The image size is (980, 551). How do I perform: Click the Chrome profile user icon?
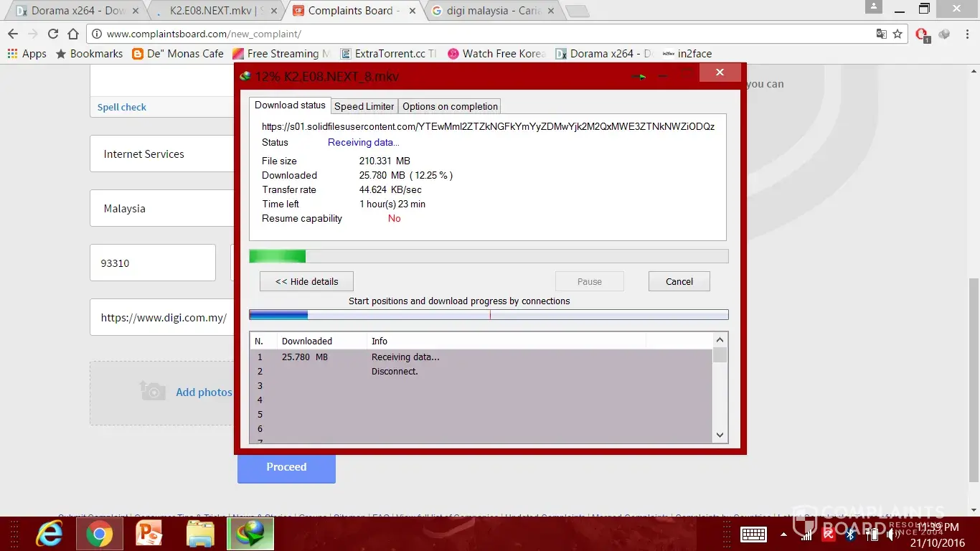(x=873, y=7)
